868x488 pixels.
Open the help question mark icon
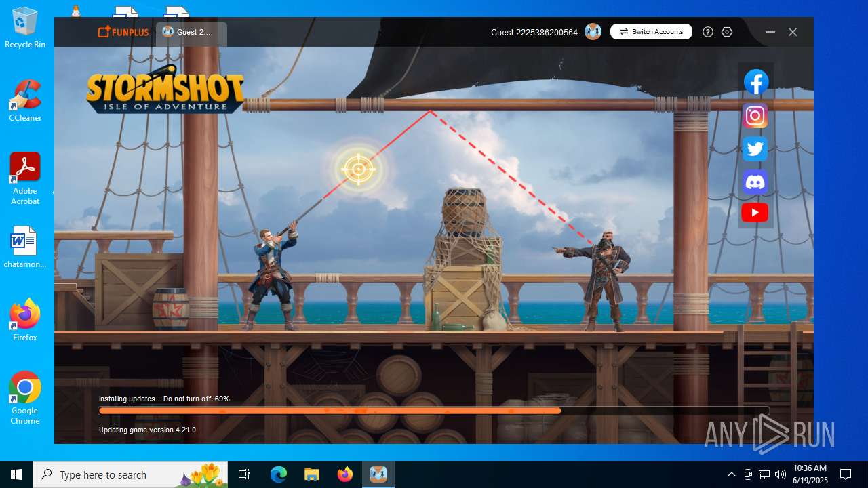point(708,32)
